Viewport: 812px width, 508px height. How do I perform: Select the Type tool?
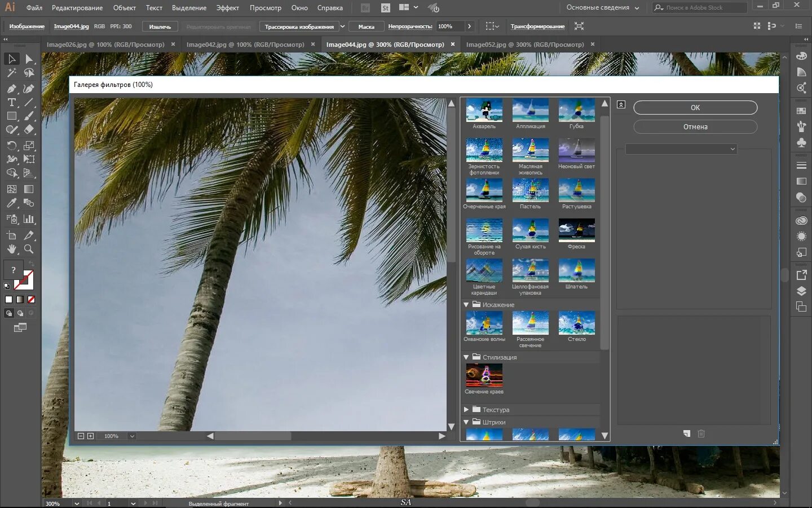tap(11, 103)
